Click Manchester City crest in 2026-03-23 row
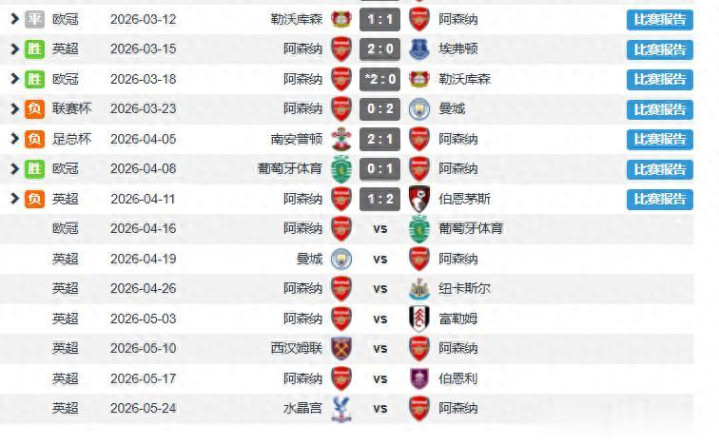719x445 pixels. tap(419, 109)
